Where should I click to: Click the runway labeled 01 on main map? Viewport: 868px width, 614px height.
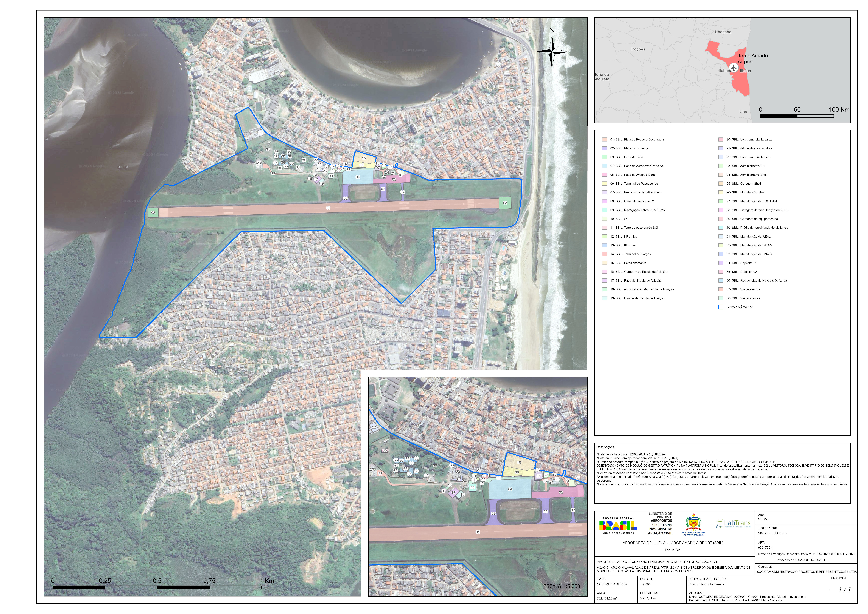(328, 208)
